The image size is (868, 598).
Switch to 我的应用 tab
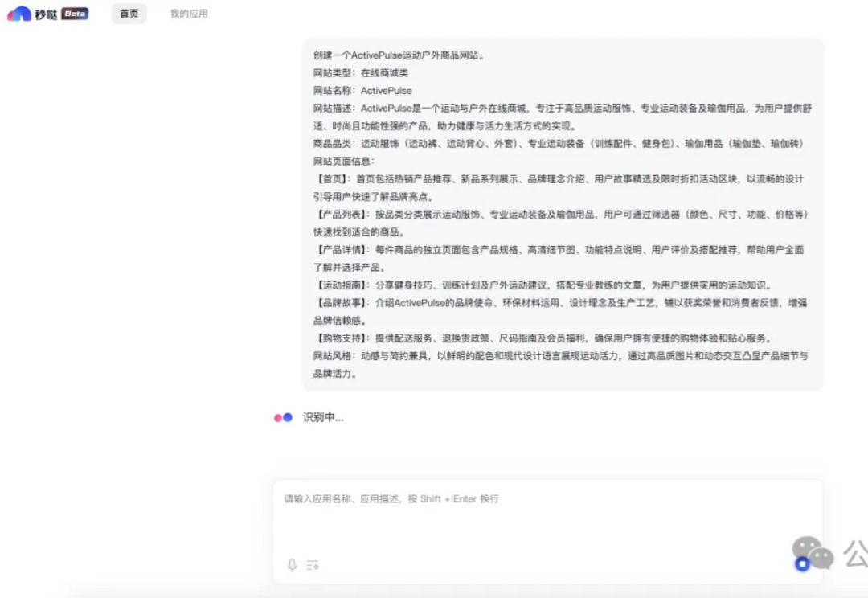pos(189,14)
